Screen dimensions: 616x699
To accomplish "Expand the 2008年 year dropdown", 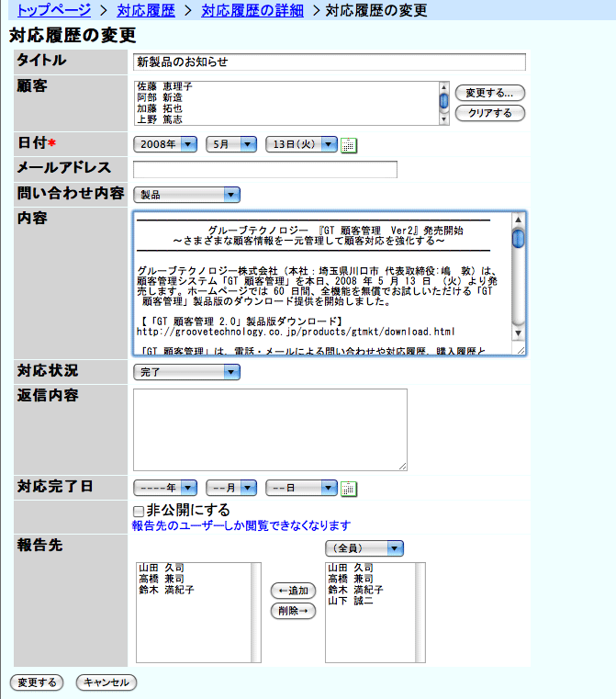I will click(x=165, y=144).
